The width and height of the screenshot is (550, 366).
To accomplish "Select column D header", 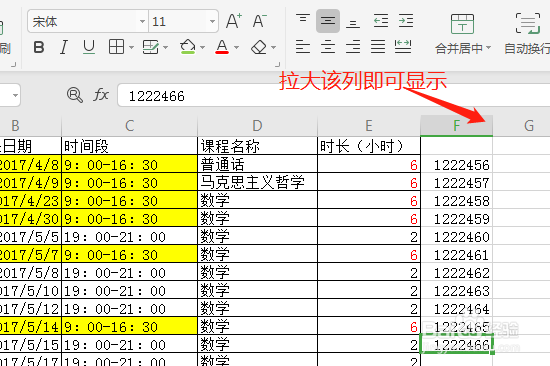I will tap(257, 126).
